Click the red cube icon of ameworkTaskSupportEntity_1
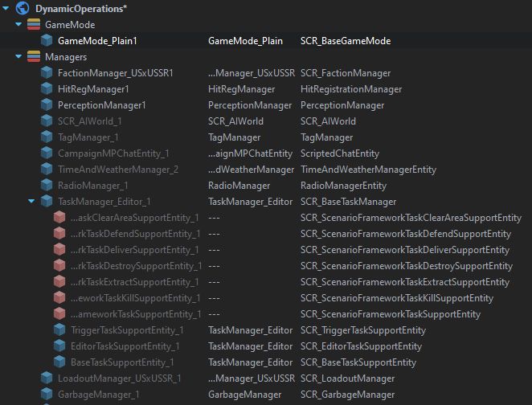This screenshot has height=405, width=532. [59, 313]
